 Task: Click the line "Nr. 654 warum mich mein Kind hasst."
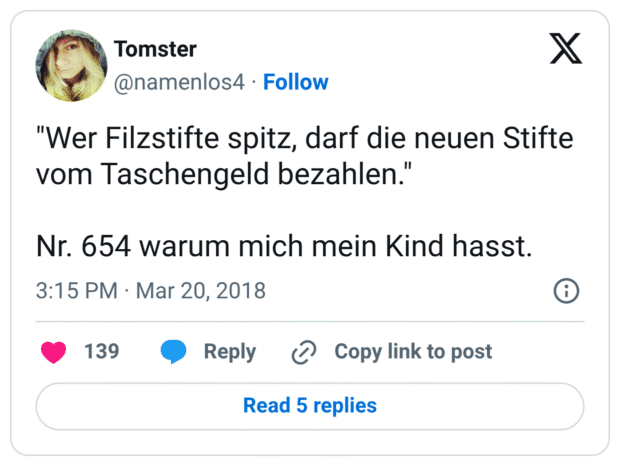click(x=282, y=247)
